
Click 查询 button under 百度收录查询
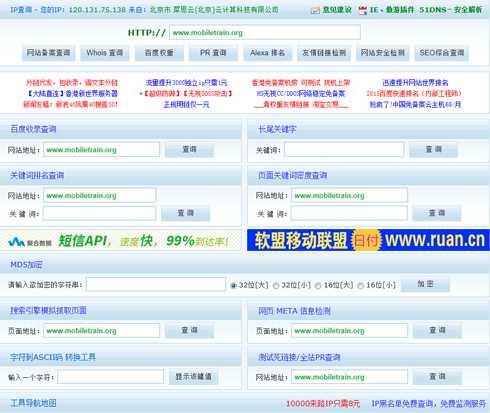coord(189,149)
